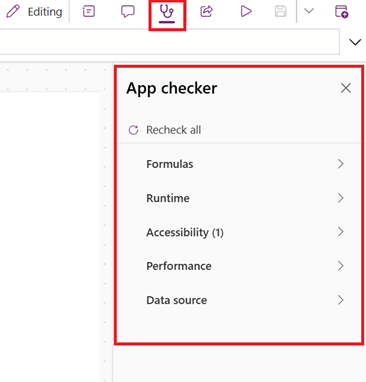This screenshot has width=366, height=382.
Task: Click the Save floppy disk icon
Action: tap(281, 12)
